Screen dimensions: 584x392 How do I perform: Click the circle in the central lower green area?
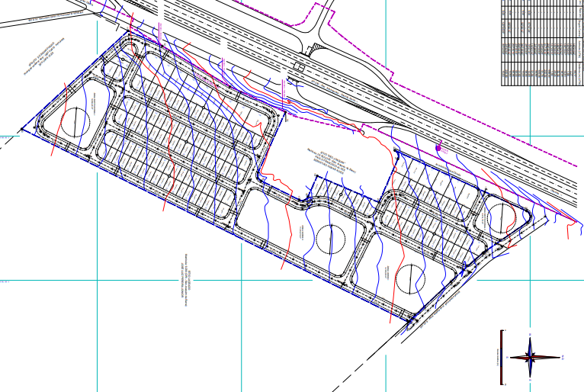tap(331, 239)
